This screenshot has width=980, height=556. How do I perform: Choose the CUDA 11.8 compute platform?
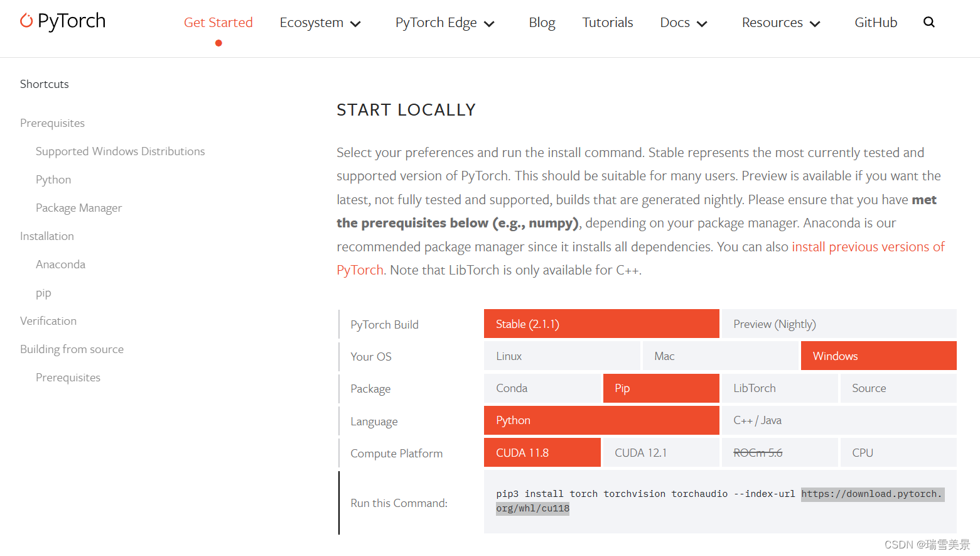542,452
